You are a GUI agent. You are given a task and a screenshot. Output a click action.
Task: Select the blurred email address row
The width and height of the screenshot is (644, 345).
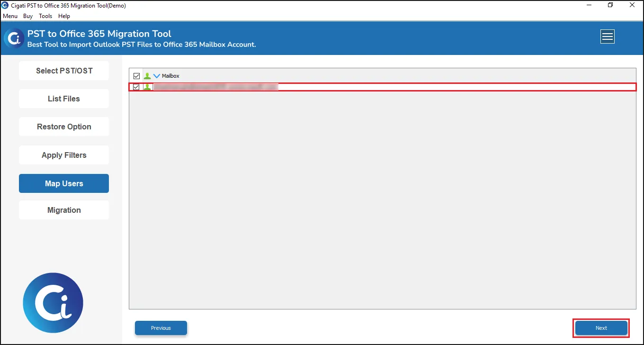(x=383, y=87)
